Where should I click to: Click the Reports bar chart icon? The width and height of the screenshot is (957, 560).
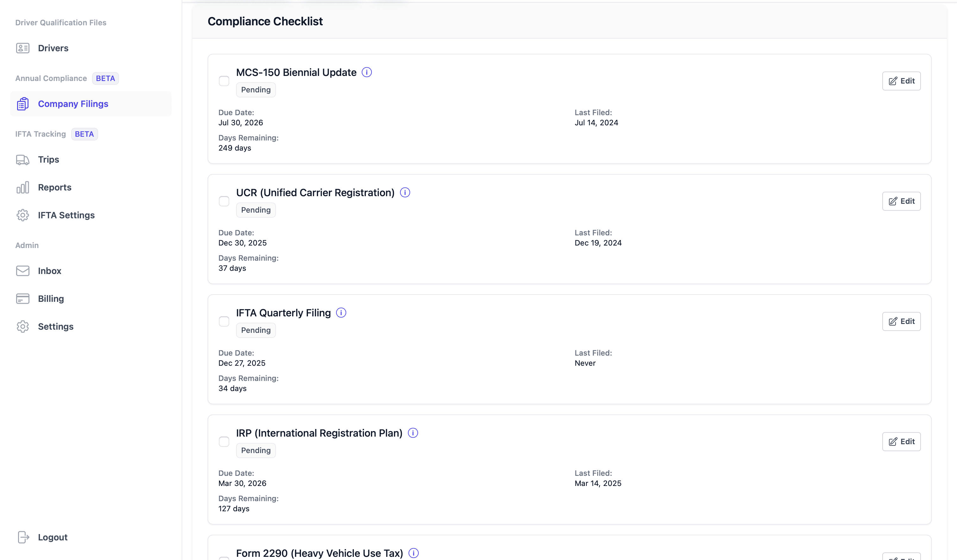coord(23,187)
